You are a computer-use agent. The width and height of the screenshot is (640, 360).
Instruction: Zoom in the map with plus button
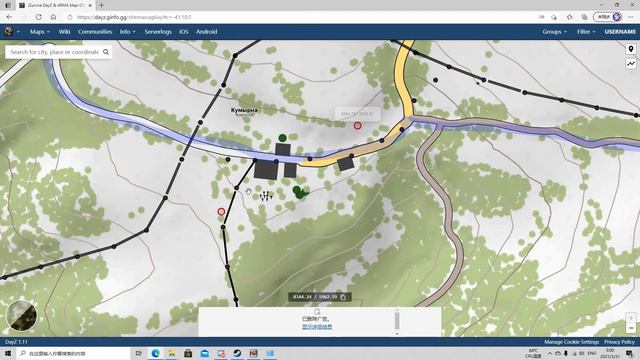coord(631,318)
